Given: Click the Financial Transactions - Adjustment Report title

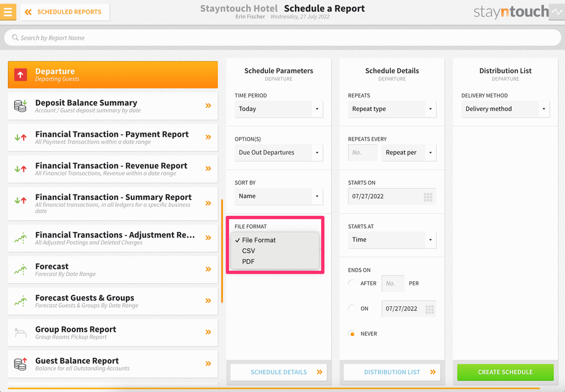Looking at the screenshot, I should point(115,235).
